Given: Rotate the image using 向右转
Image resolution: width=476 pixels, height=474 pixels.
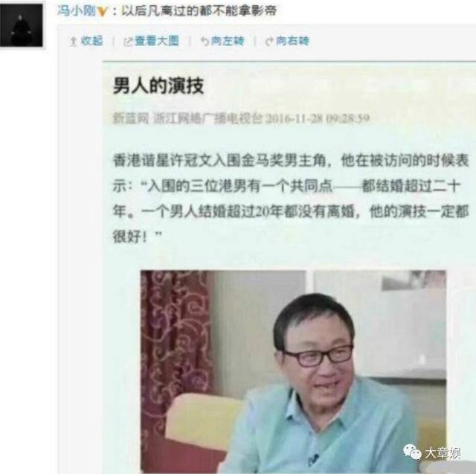Looking at the screenshot, I should (292, 41).
